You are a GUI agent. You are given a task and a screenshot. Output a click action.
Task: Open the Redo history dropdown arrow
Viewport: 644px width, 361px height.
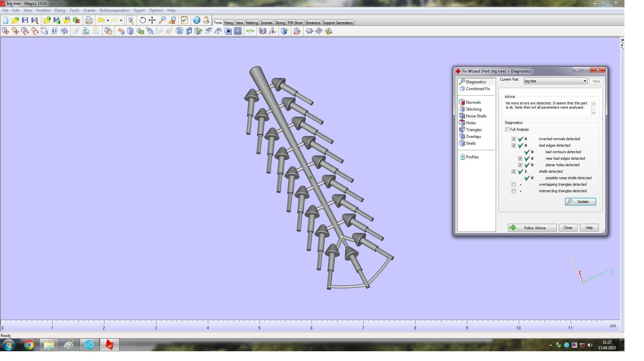point(121,20)
